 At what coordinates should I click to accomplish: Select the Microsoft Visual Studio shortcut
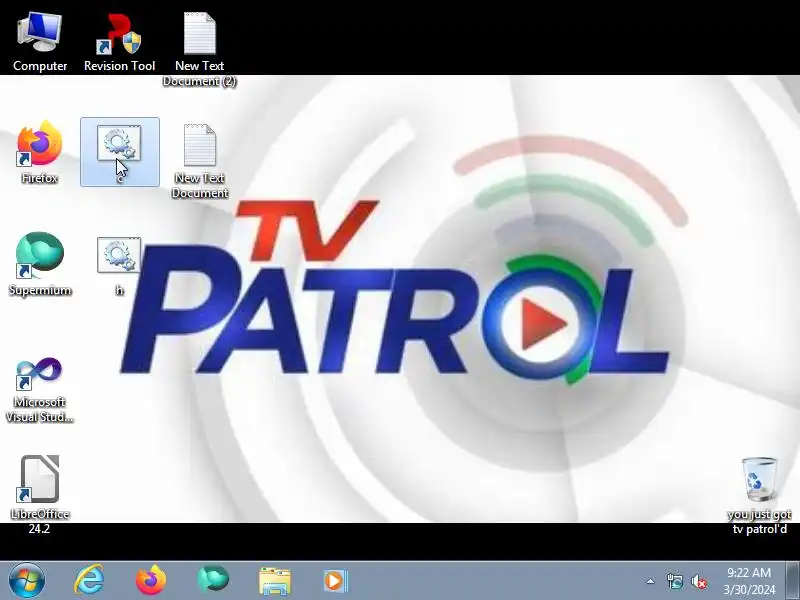tap(40, 390)
